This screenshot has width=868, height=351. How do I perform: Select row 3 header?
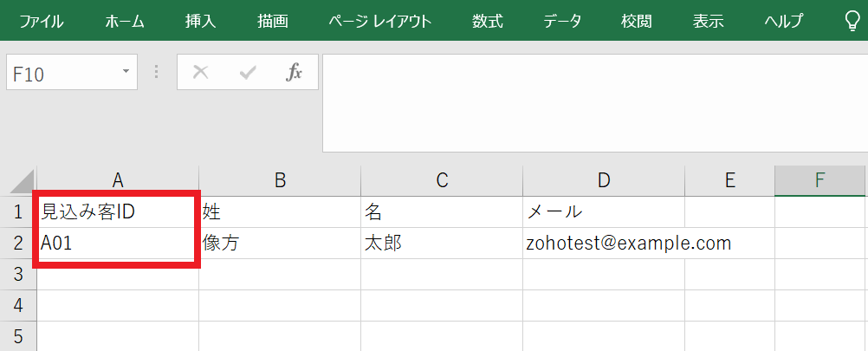coord(18,274)
